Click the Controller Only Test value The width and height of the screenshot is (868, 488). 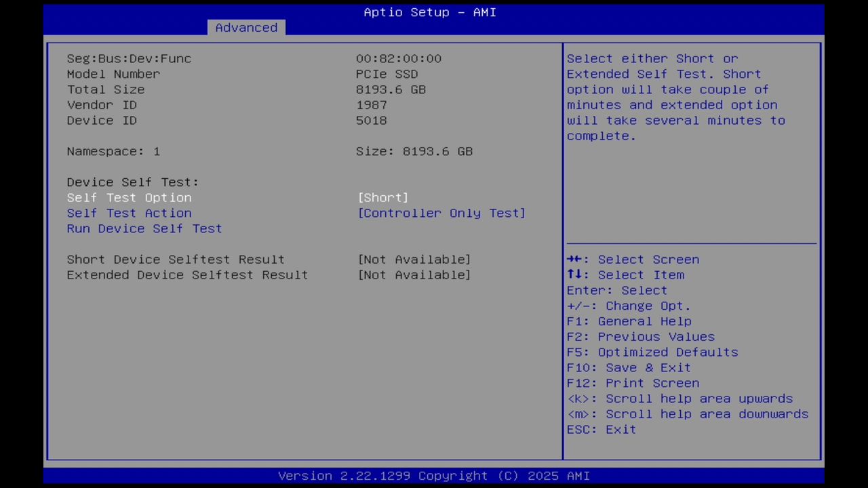pyautogui.click(x=441, y=213)
